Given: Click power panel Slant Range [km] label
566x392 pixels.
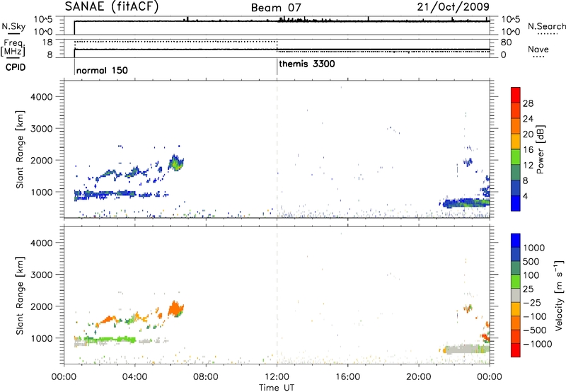Looking at the screenshot, I should coord(20,149).
